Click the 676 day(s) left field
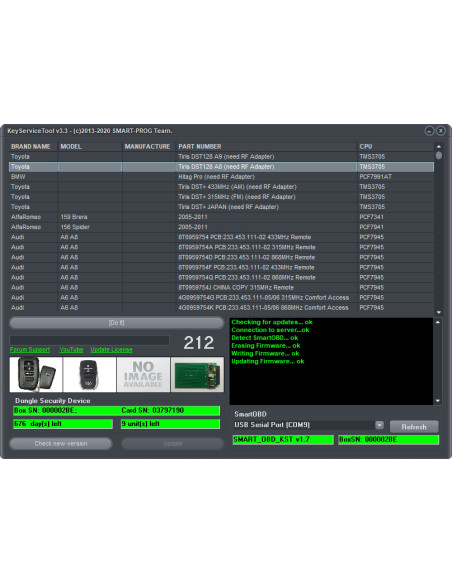The height and width of the screenshot is (584, 452). tap(63, 424)
